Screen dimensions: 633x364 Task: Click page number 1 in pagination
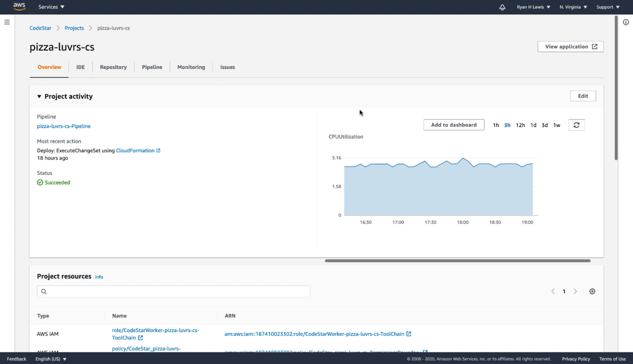coord(564,292)
